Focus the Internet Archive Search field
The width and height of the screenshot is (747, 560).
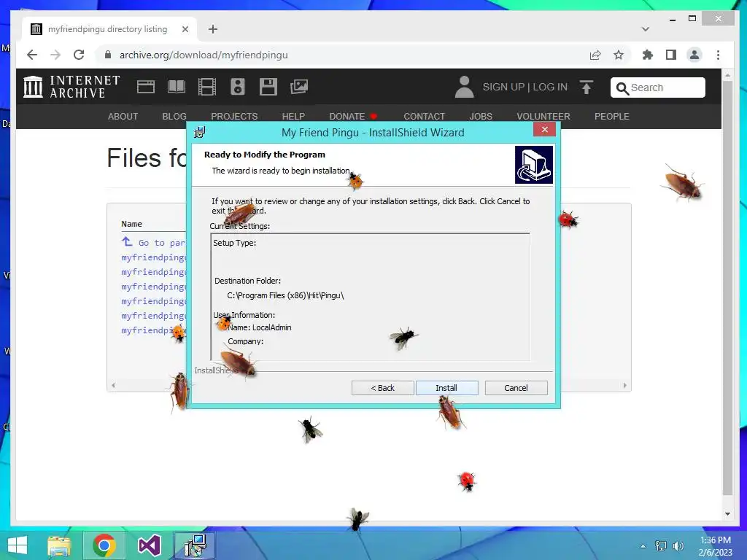(x=657, y=87)
